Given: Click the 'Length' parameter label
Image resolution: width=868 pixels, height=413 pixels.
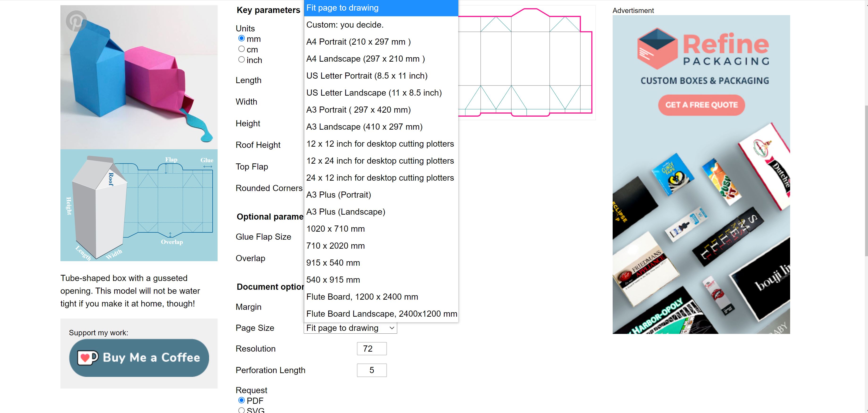Looking at the screenshot, I should [x=248, y=80].
